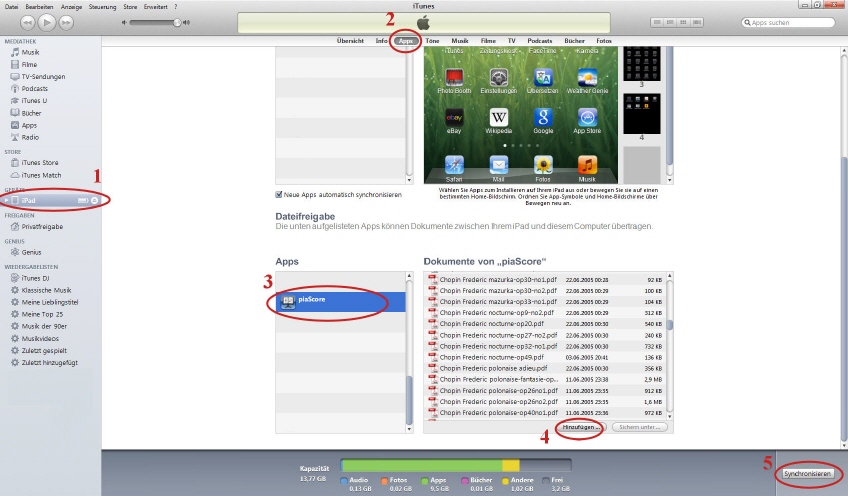The width and height of the screenshot is (848, 496).
Task: Select the iPad device in sidebar
Action: coord(50,200)
